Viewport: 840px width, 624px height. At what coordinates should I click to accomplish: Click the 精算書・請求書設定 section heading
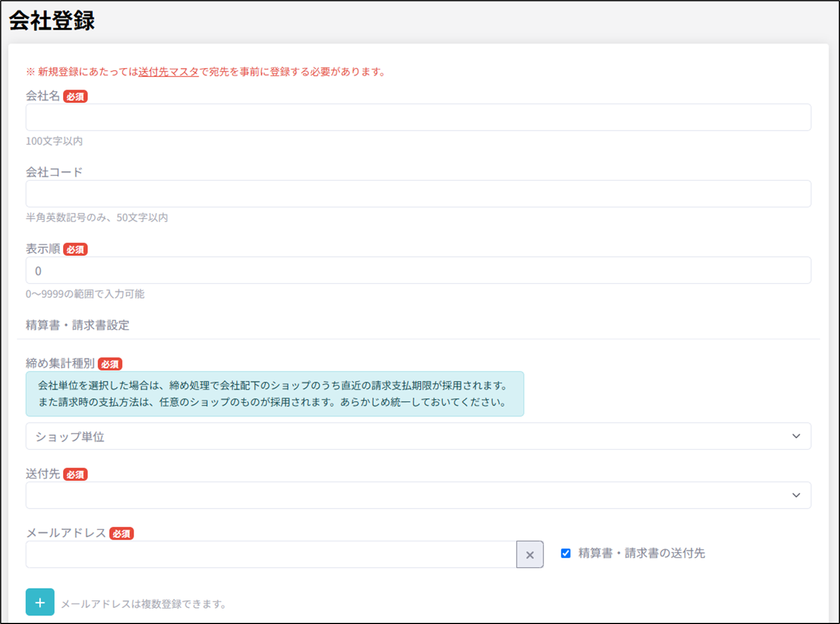(77, 325)
